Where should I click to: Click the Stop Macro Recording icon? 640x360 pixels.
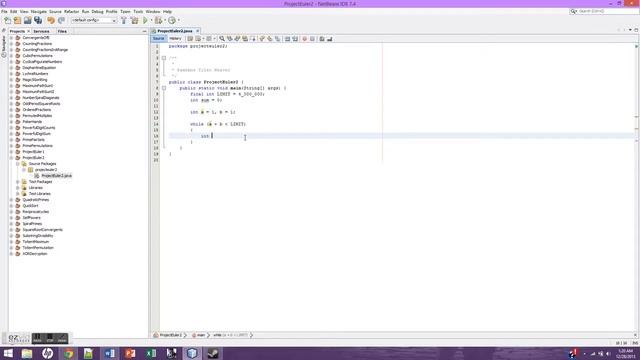pos(312,39)
